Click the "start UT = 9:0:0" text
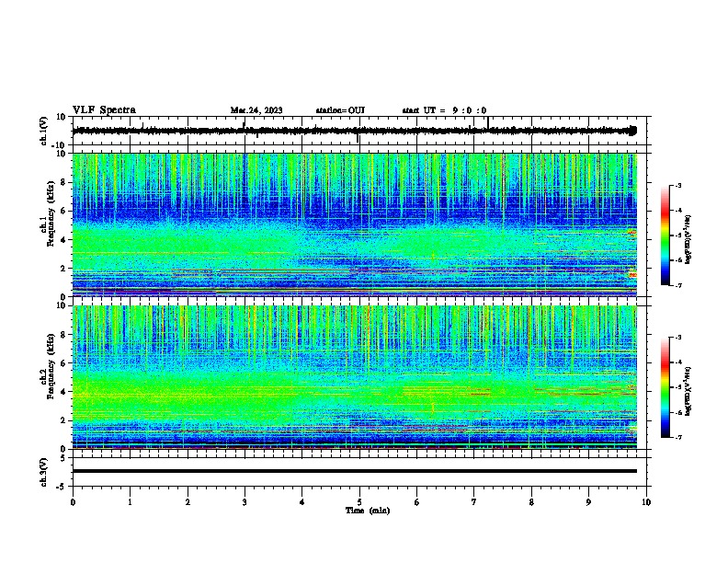 [444, 110]
